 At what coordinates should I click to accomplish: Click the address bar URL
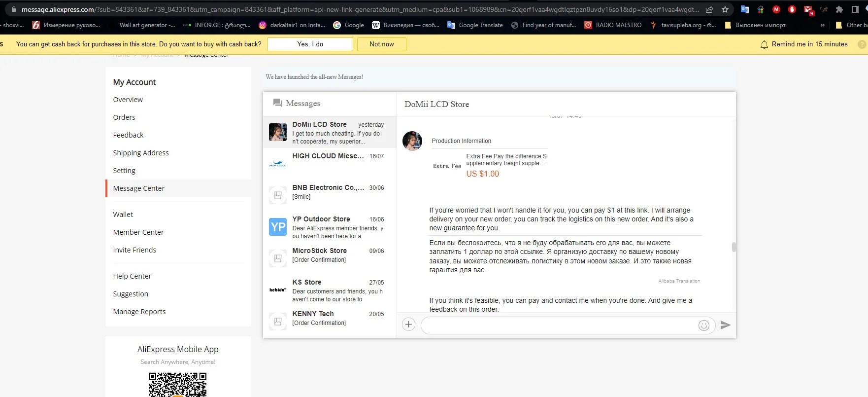pos(360,9)
